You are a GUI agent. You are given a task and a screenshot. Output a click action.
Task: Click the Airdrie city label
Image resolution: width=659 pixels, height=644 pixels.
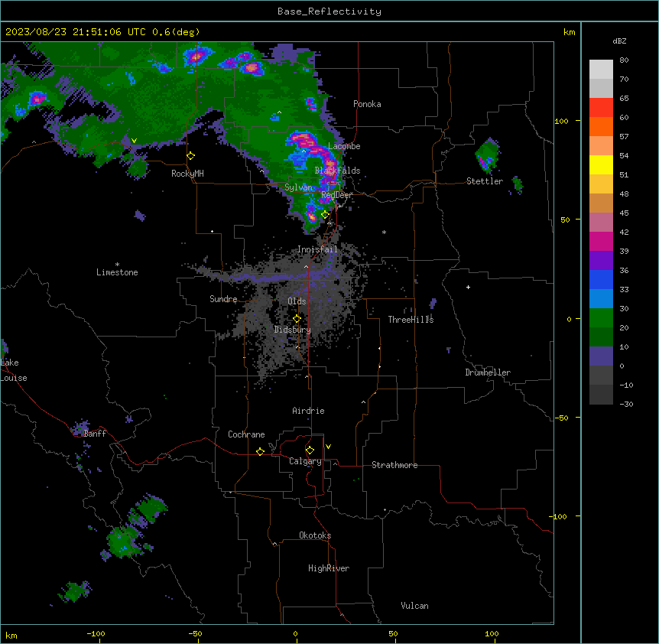pyautogui.click(x=308, y=411)
